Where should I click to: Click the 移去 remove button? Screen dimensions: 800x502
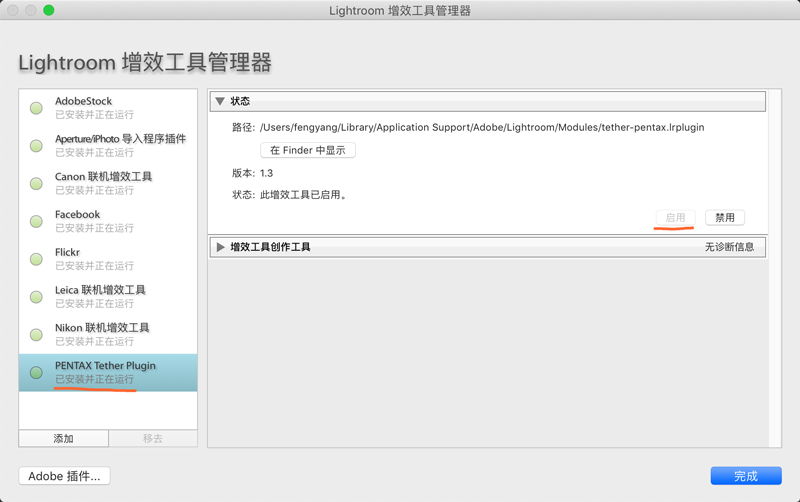tap(153, 438)
